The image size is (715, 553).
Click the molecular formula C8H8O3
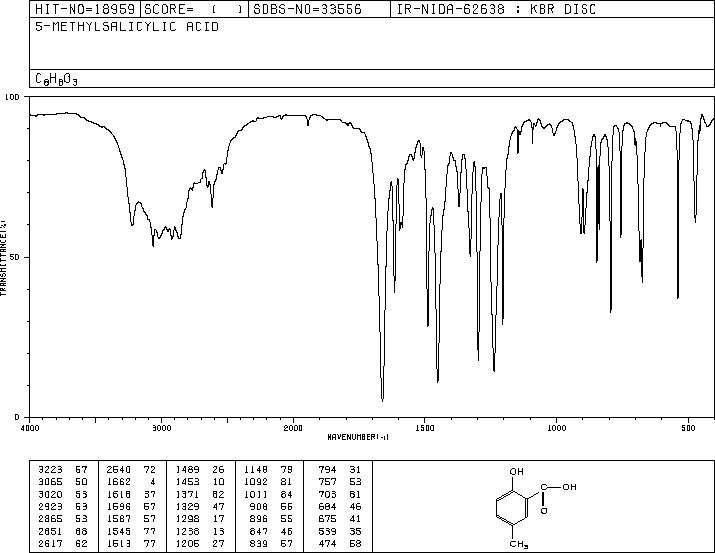pos(56,79)
